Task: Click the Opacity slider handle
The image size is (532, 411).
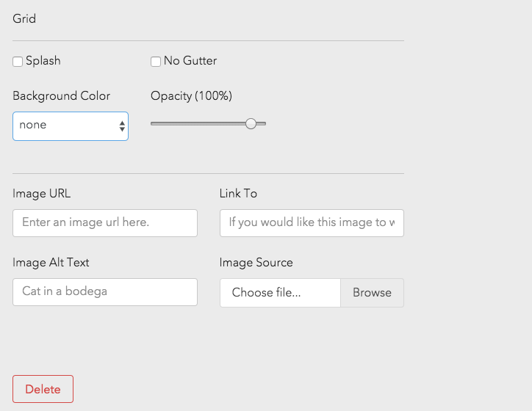Action: [x=251, y=124]
